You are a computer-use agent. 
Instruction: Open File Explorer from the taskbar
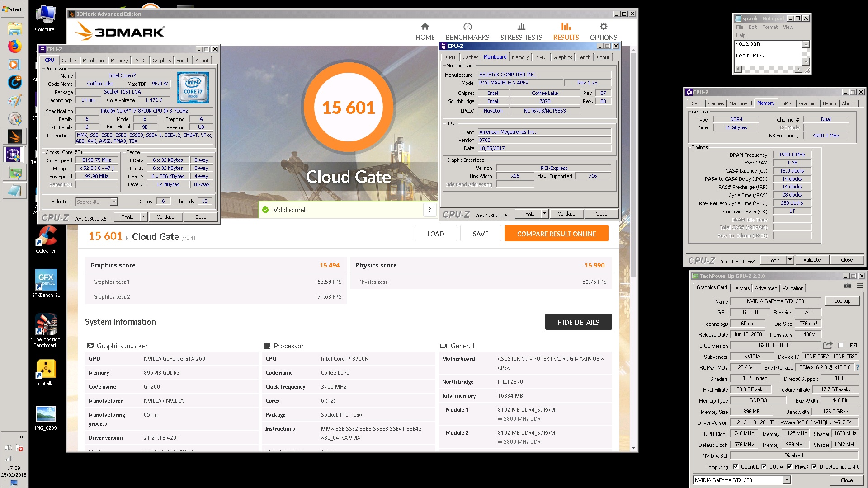(x=15, y=29)
